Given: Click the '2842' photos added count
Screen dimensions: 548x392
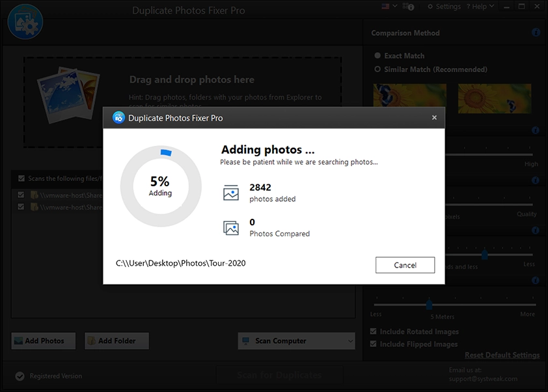Looking at the screenshot, I should [260, 188].
